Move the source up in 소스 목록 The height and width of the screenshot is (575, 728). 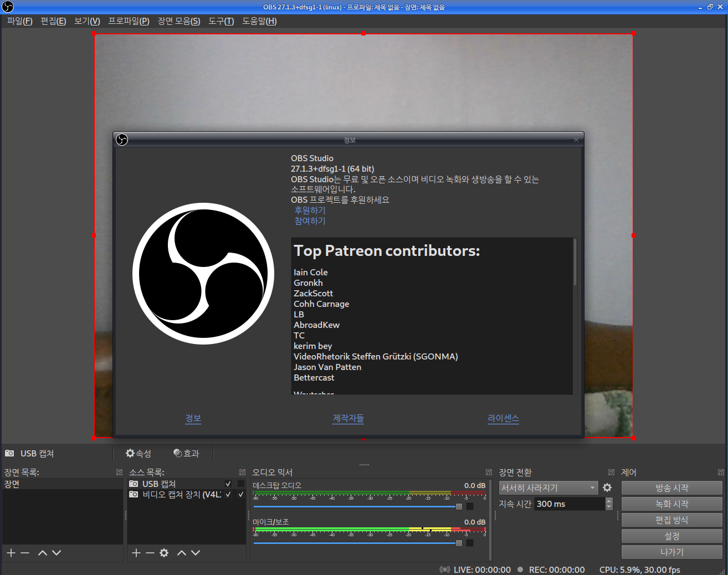[182, 553]
